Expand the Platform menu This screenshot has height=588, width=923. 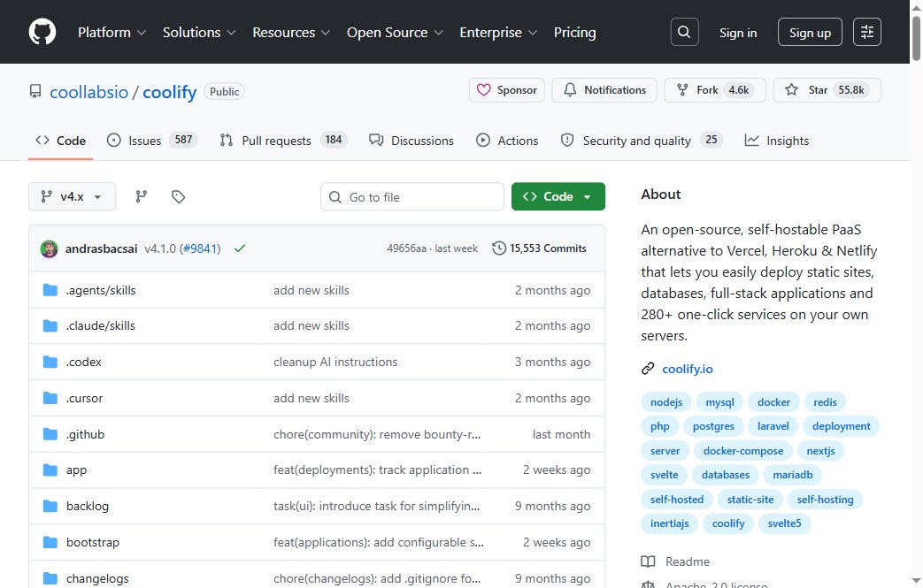pos(112,33)
